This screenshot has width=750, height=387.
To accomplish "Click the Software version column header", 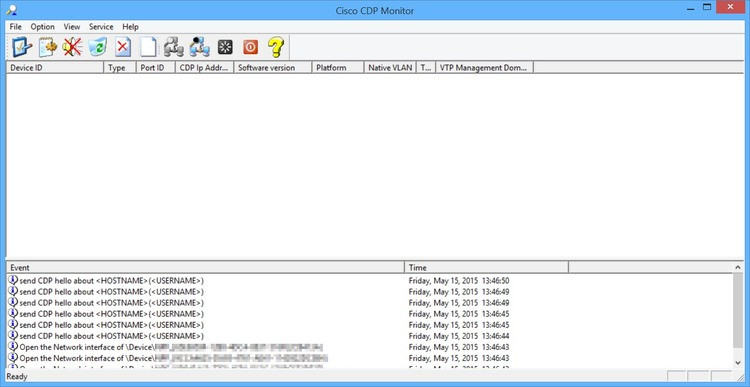I will point(273,67).
